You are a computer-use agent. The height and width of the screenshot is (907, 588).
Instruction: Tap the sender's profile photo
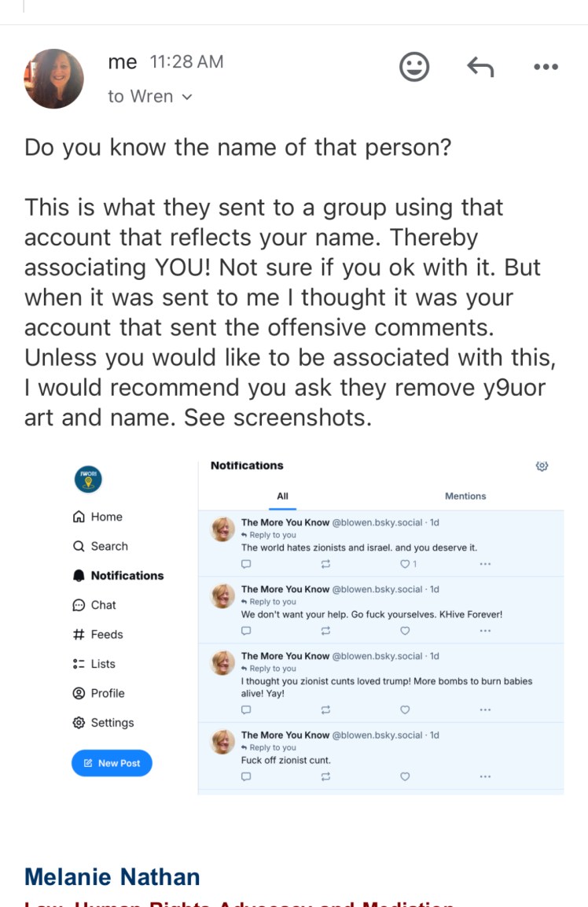click(x=54, y=79)
